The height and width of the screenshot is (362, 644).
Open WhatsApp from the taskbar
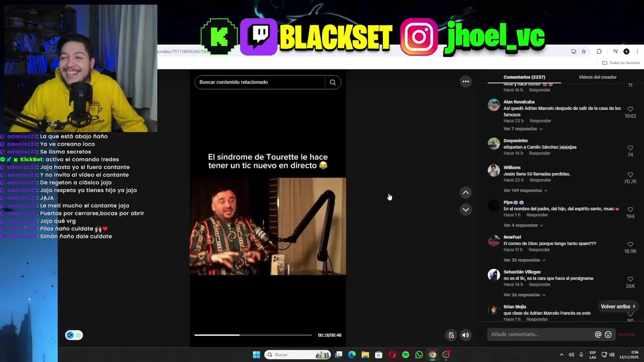(419, 355)
